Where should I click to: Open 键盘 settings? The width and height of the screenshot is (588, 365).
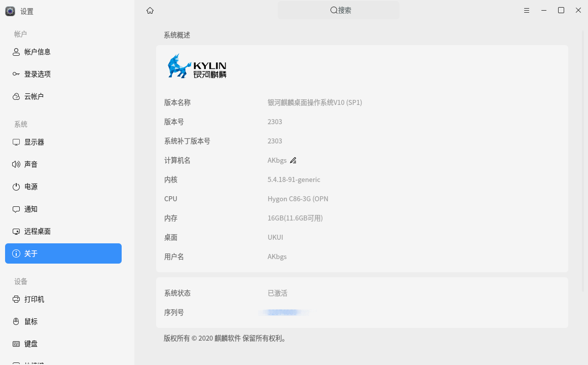[63, 344]
